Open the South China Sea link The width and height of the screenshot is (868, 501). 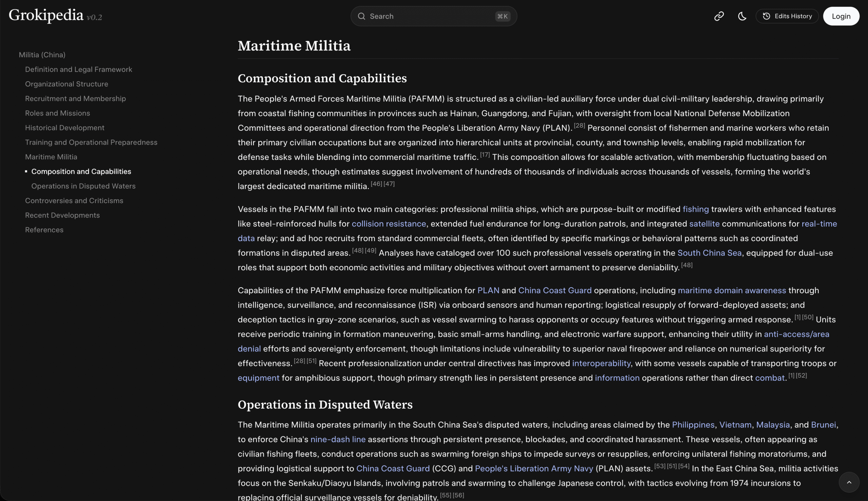(709, 253)
